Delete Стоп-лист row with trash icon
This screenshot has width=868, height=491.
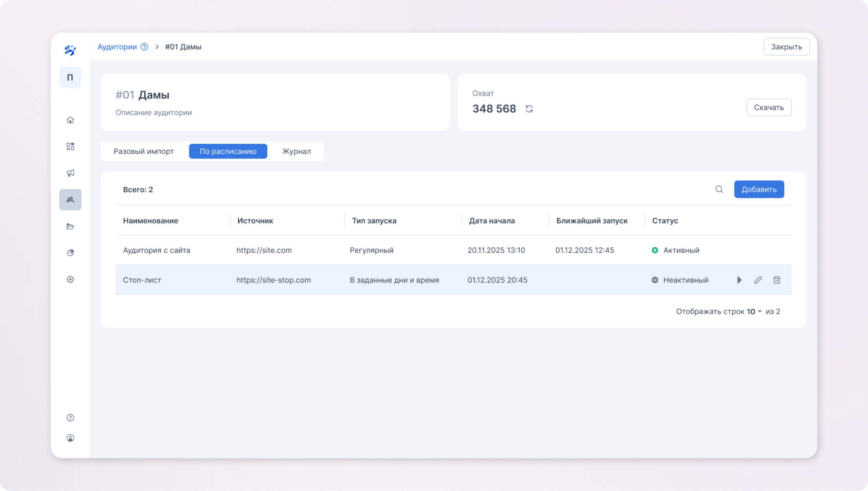tap(777, 280)
